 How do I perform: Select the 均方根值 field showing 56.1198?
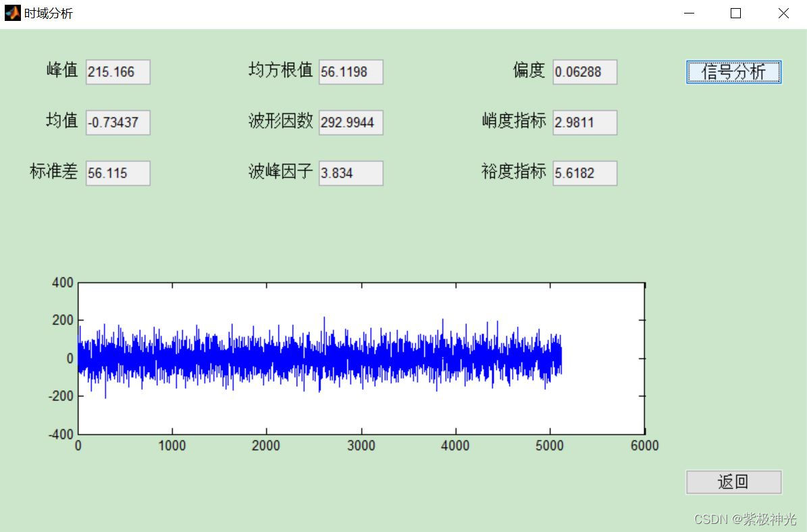point(351,72)
